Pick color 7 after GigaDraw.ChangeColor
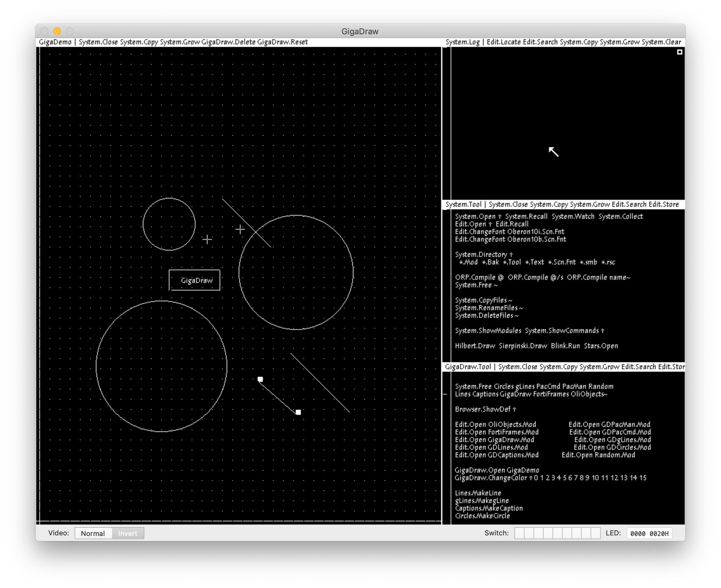This screenshot has height=588, width=721. click(x=576, y=478)
